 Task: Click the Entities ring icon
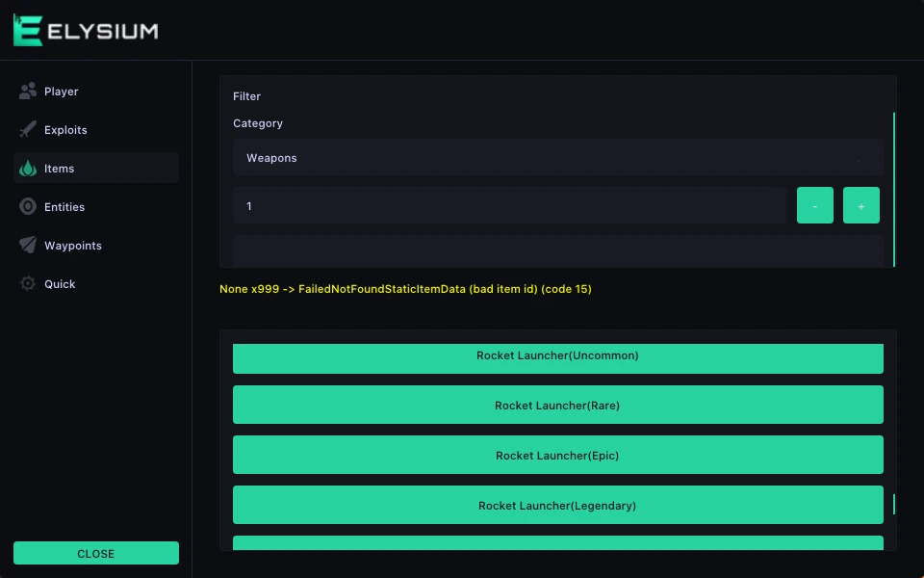click(x=28, y=206)
